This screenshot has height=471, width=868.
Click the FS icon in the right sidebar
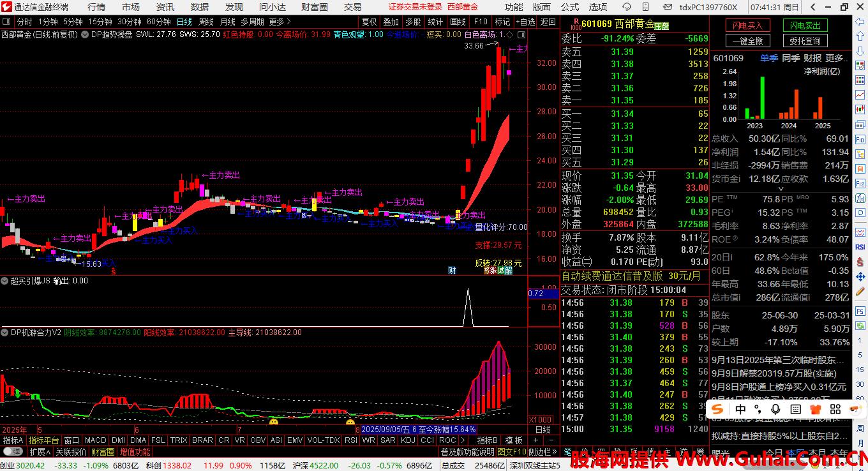pos(860,311)
